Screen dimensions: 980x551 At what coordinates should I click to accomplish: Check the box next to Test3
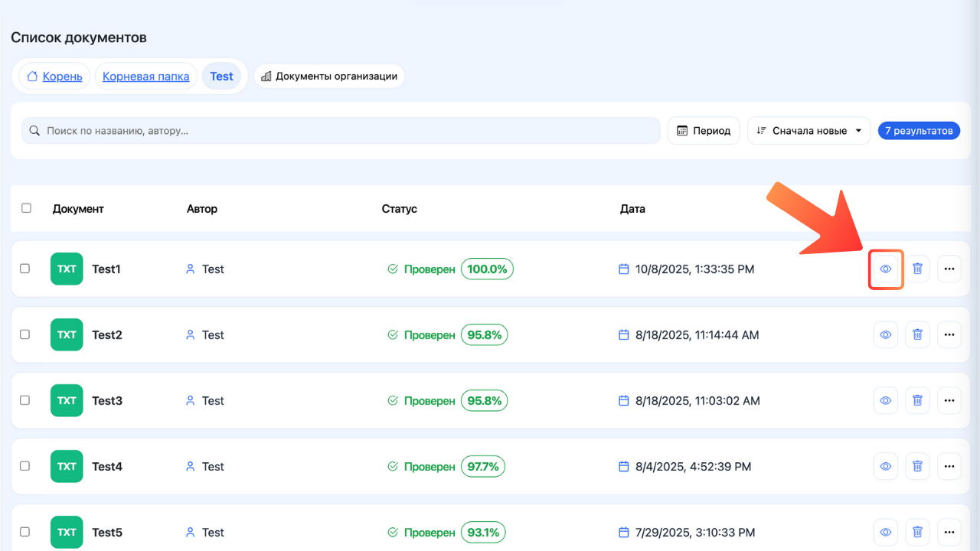(x=24, y=400)
